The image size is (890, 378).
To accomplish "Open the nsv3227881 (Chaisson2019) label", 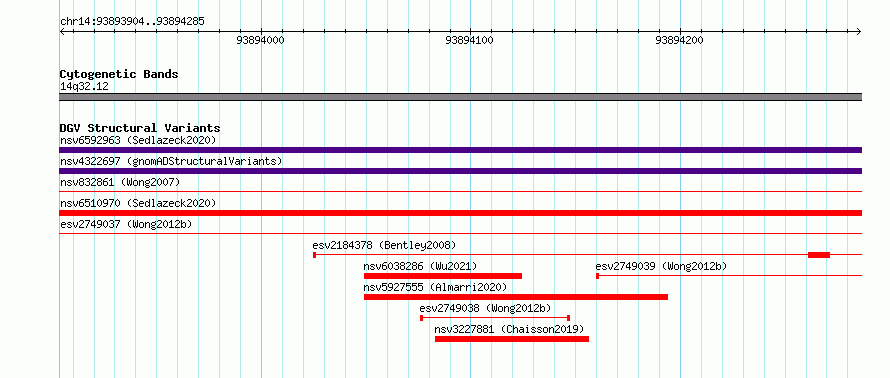I will (509, 329).
